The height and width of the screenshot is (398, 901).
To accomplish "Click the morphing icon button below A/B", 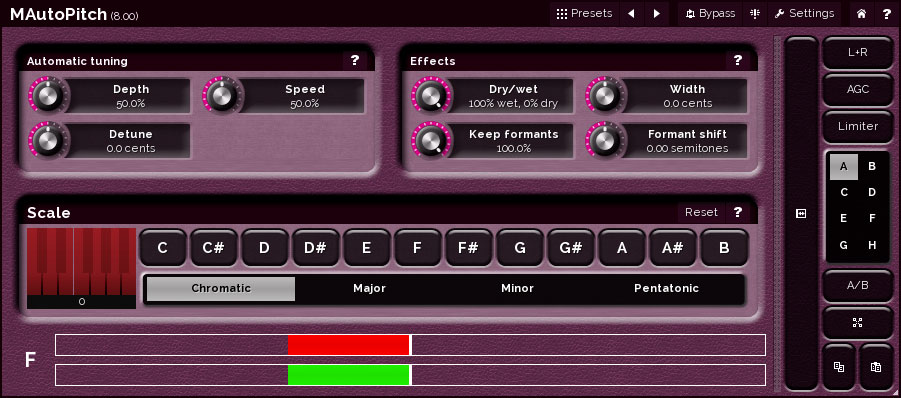I will point(857,322).
